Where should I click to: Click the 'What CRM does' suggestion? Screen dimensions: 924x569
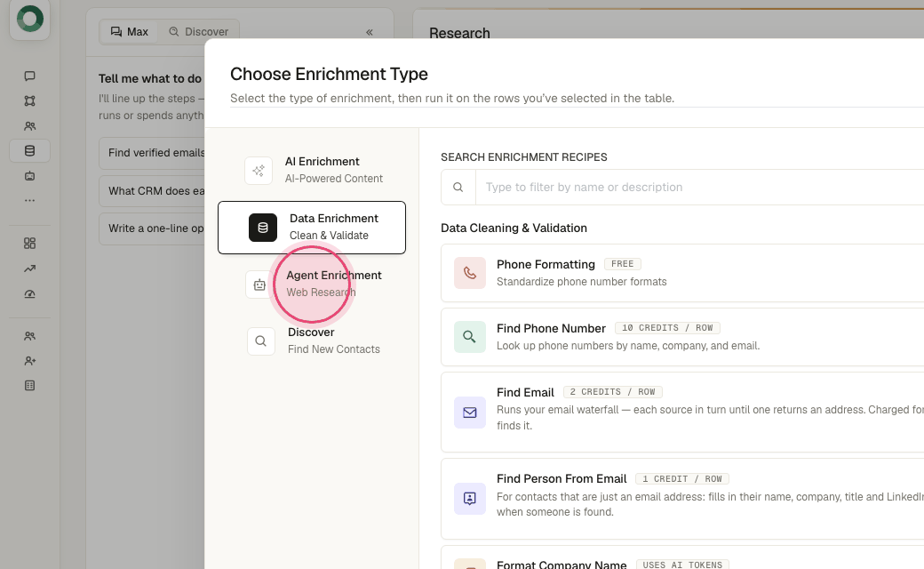(x=152, y=191)
